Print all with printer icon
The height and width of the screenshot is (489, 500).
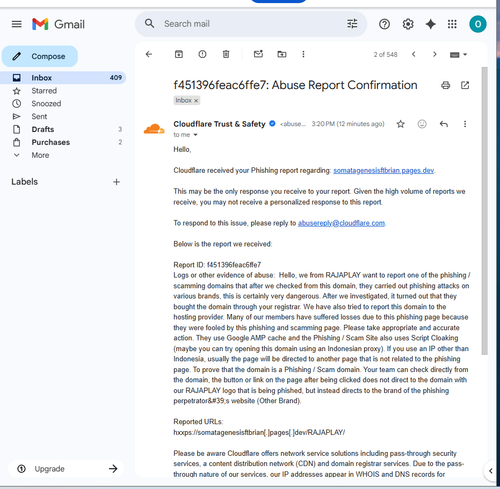pos(445,85)
